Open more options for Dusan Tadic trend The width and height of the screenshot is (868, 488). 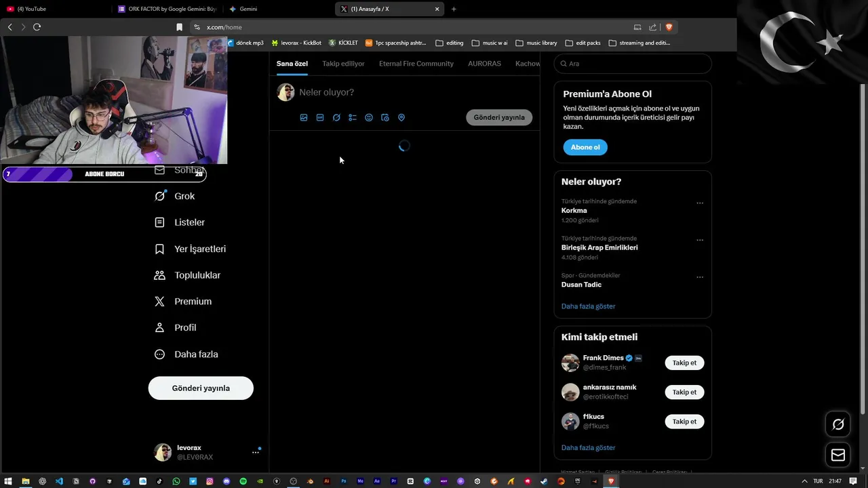coord(700,277)
